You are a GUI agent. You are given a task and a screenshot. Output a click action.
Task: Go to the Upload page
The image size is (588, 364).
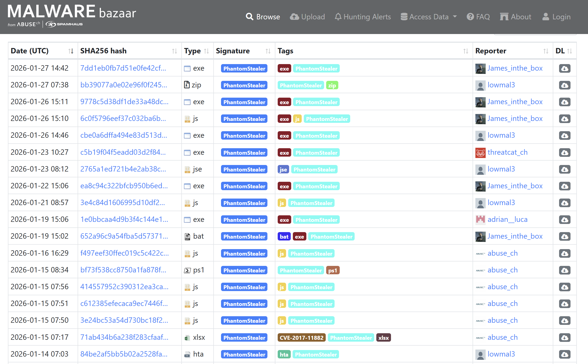(307, 17)
